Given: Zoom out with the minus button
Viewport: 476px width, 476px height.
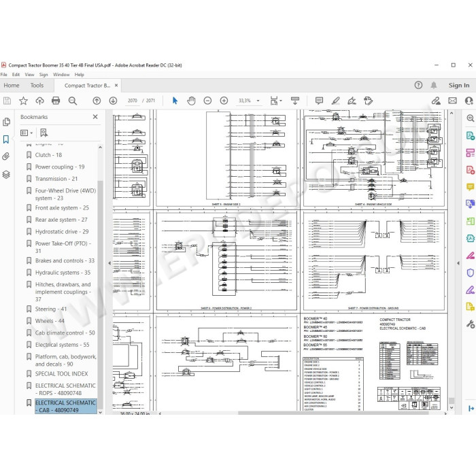Looking at the screenshot, I should (x=207, y=101).
